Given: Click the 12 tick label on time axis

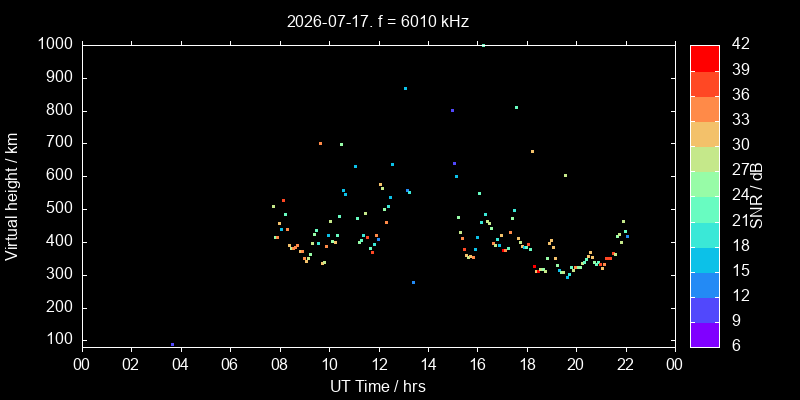Looking at the screenshot, I should coord(379,364).
